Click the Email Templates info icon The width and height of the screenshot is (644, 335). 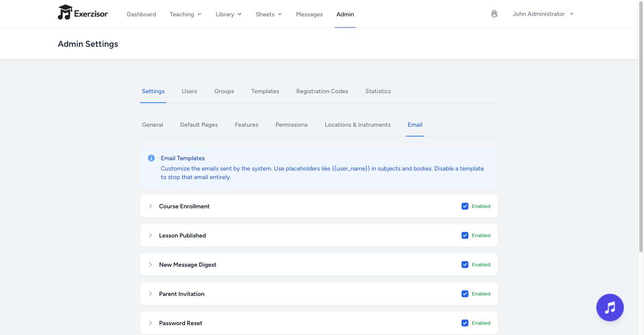click(x=151, y=158)
